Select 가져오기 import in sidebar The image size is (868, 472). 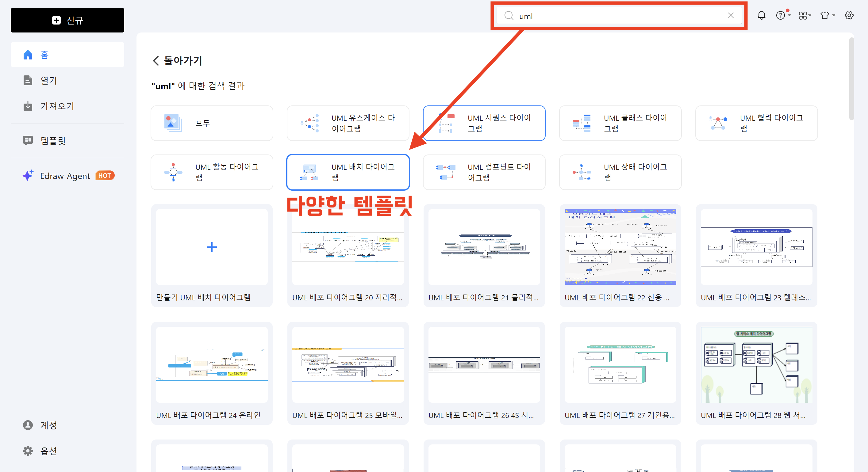click(57, 106)
